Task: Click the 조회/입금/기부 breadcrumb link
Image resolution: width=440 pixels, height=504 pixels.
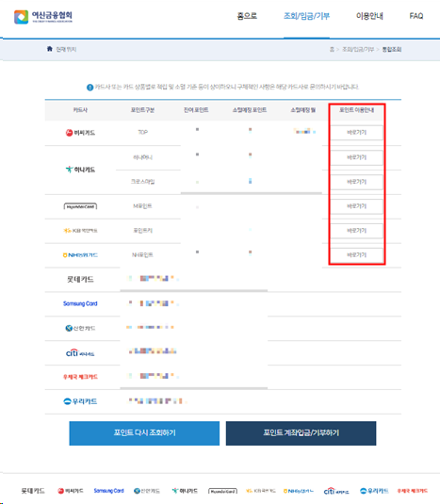Action: tap(358, 49)
